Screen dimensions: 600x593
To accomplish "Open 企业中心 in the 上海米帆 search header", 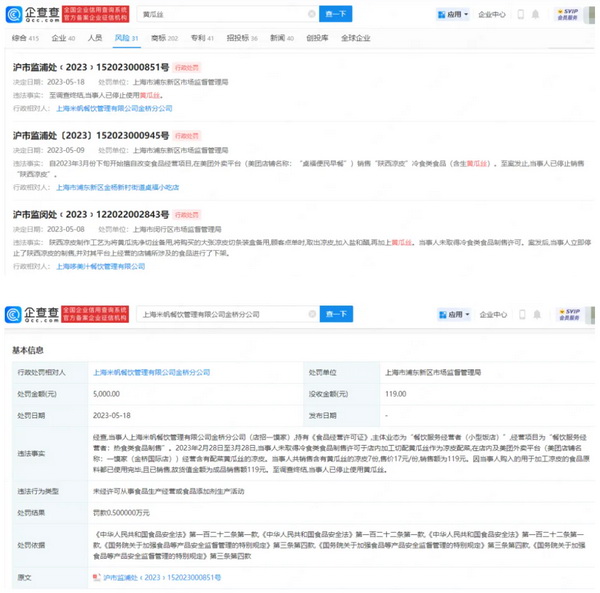I will tap(493, 314).
